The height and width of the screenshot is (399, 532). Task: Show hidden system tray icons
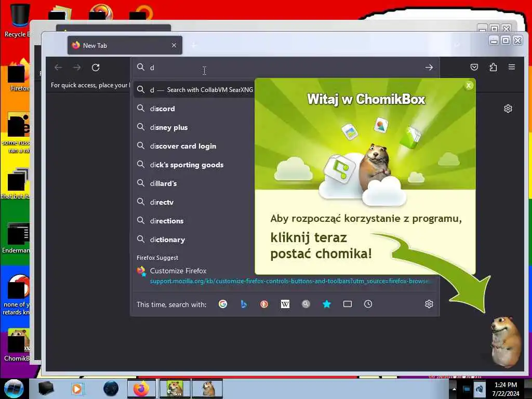[x=454, y=389]
